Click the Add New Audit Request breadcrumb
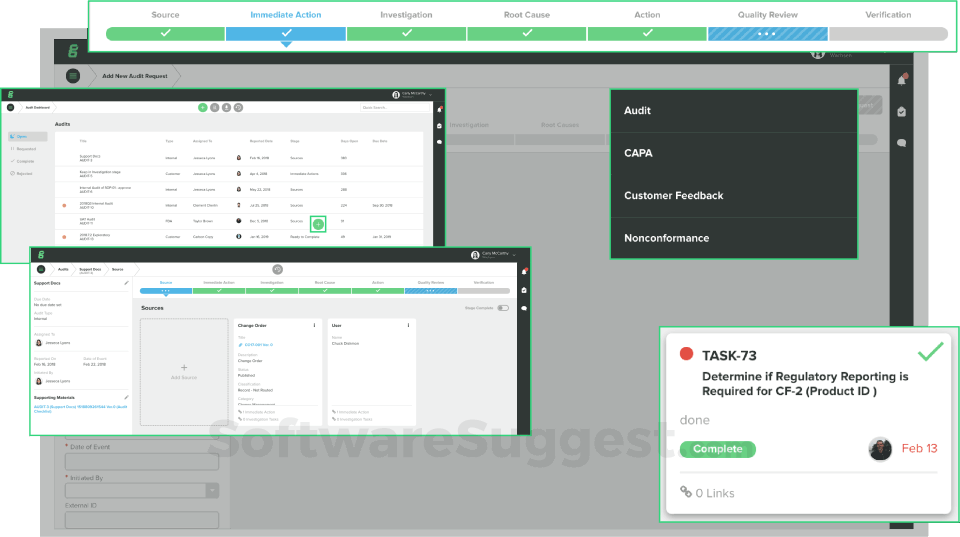Screen dimensions: 960x537 coord(135,76)
